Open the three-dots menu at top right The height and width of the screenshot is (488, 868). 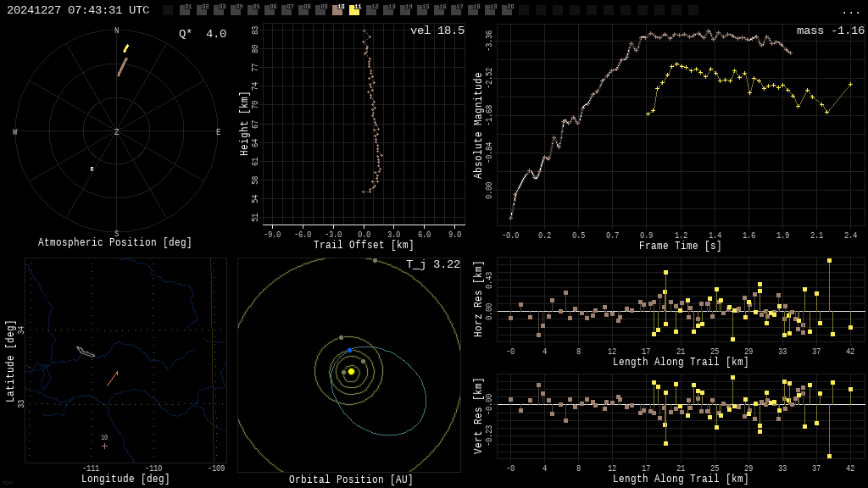[850, 11]
